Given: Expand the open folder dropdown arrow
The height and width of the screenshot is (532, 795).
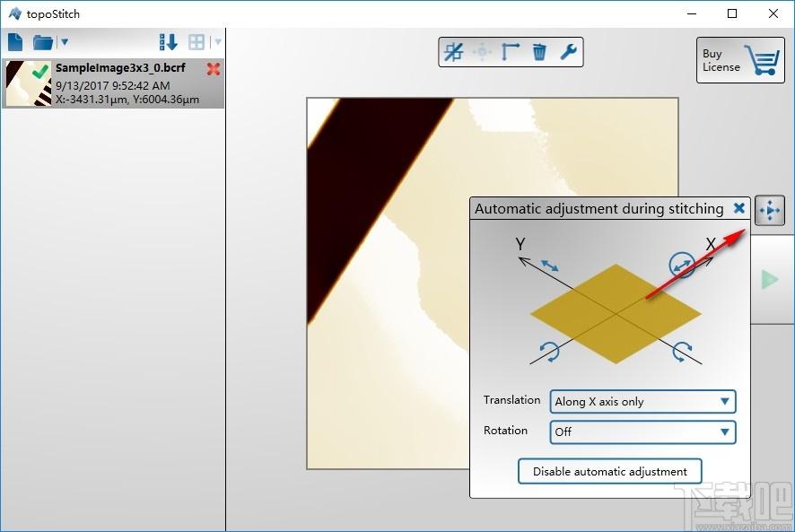Looking at the screenshot, I should coord(65,42).
